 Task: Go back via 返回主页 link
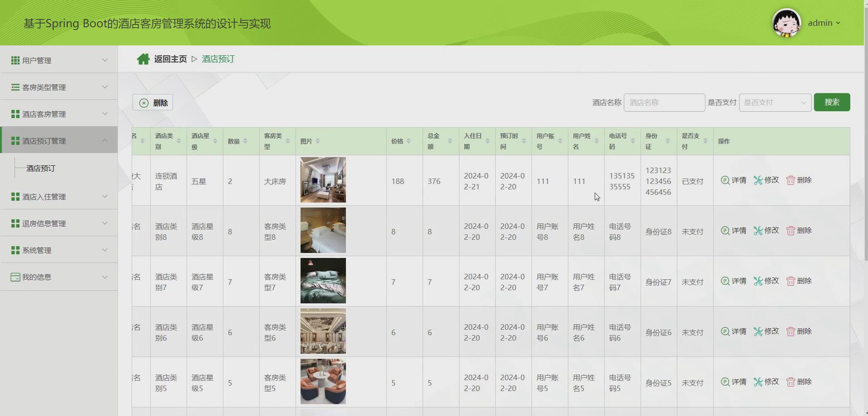(170, 59)
